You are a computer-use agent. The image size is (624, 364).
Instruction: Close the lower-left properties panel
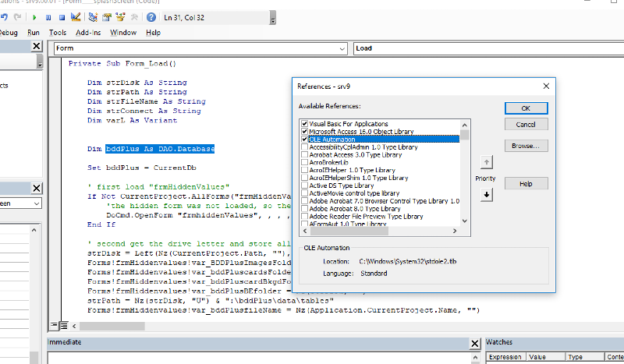pyautogui.click(x=36, y=188)
